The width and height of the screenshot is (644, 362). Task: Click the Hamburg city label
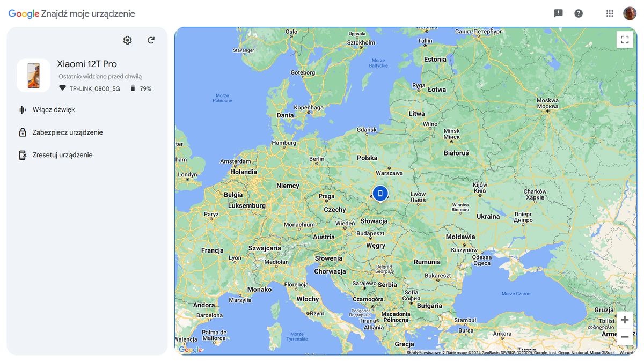tap(284, 143)
